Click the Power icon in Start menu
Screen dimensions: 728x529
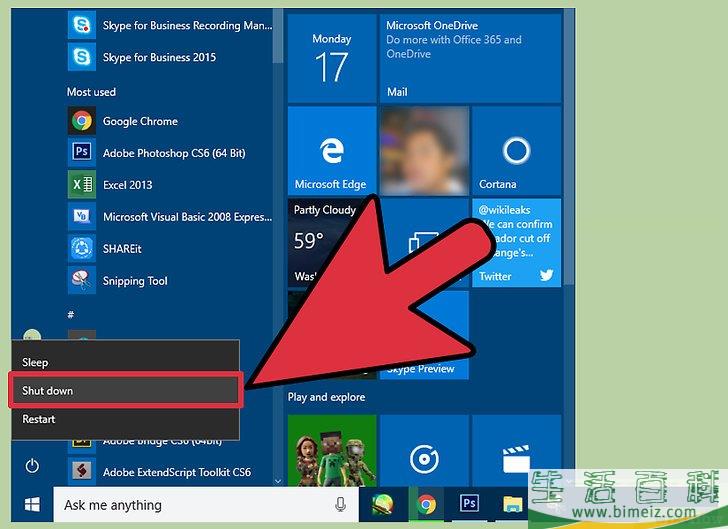pyautogui.click(x=32, y=466)
